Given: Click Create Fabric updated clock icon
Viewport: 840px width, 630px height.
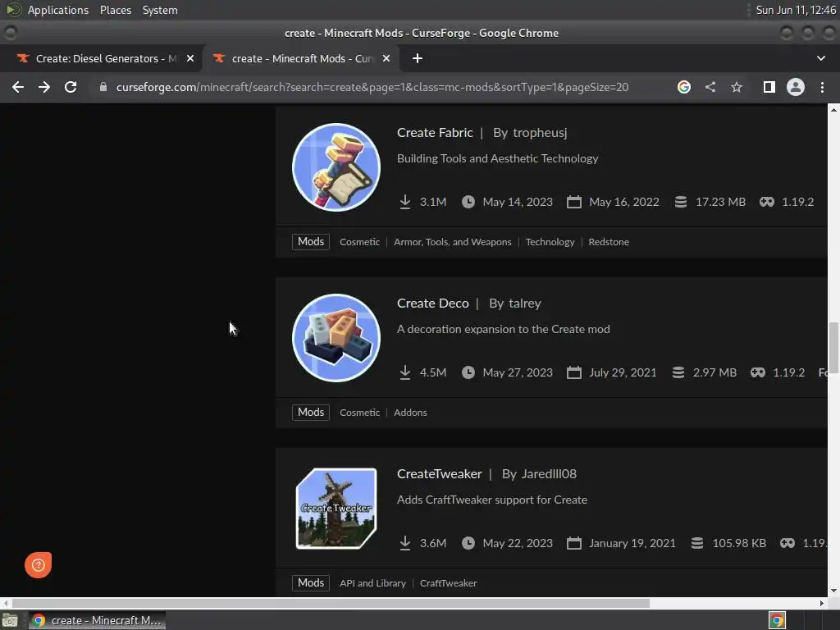Looking at the screenshot, I should 468,202.
